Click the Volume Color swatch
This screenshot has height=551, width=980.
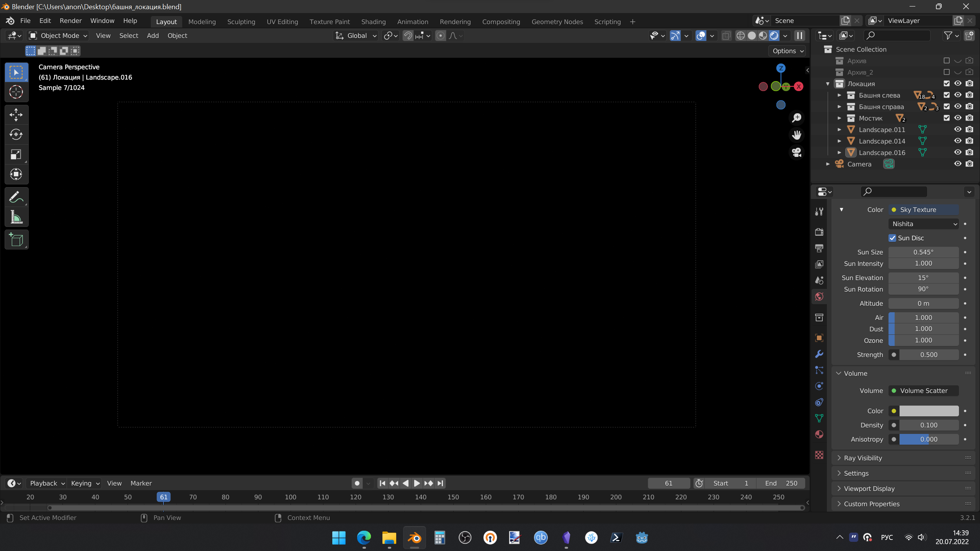tap(929, 411)
